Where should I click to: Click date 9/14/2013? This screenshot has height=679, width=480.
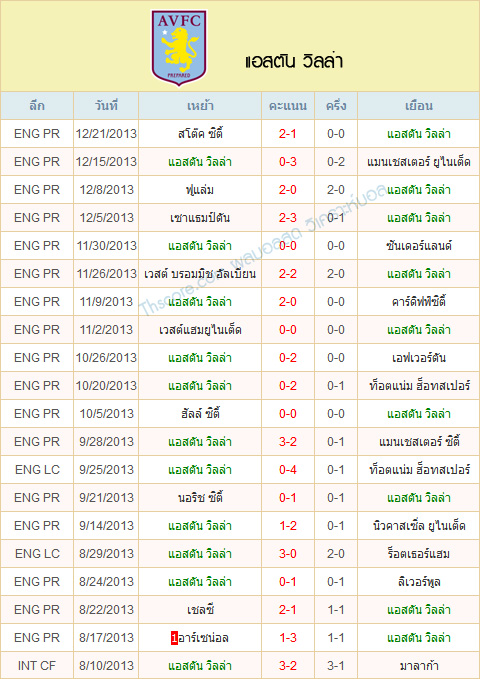click(106, 526)
